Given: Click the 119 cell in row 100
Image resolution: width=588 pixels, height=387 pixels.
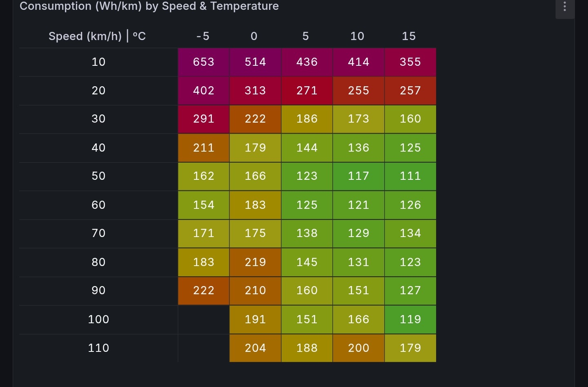Looking at the screenshot, I should (x=410, y=320).
